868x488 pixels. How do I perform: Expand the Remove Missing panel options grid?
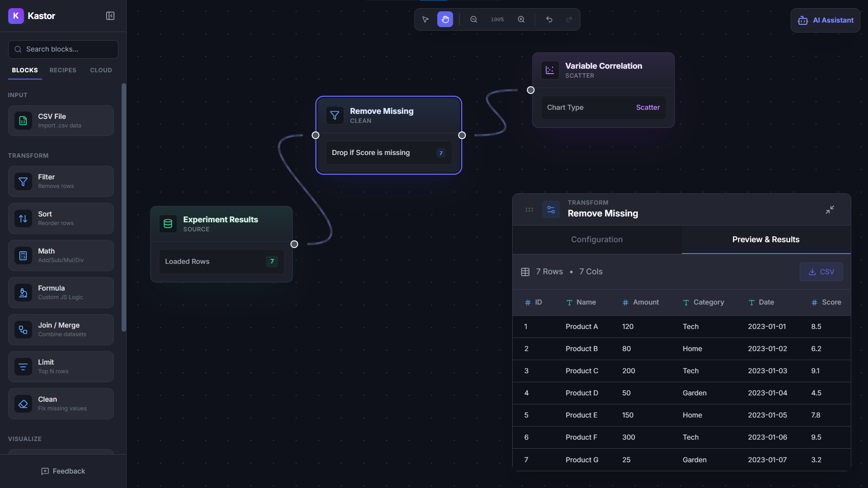point(529,210)
